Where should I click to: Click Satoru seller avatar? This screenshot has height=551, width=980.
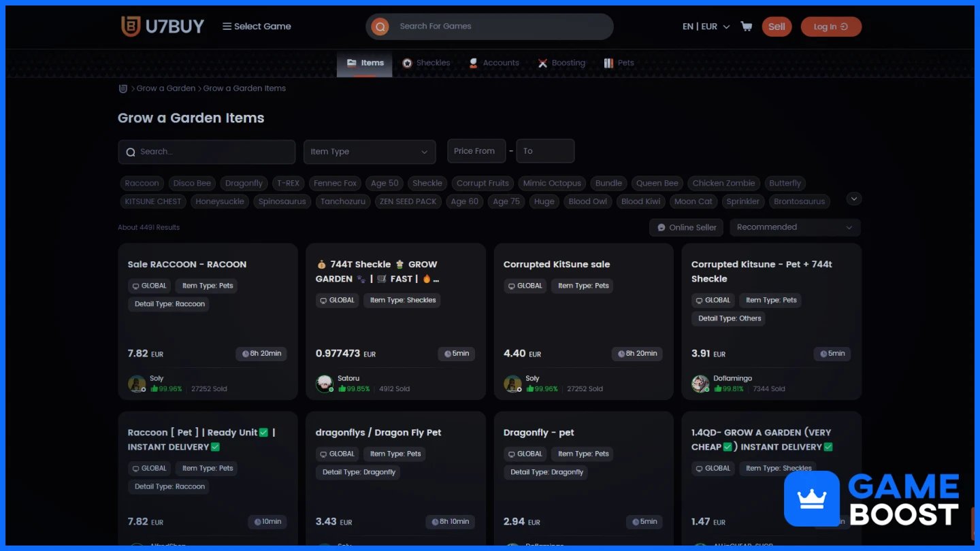point(325,384)
